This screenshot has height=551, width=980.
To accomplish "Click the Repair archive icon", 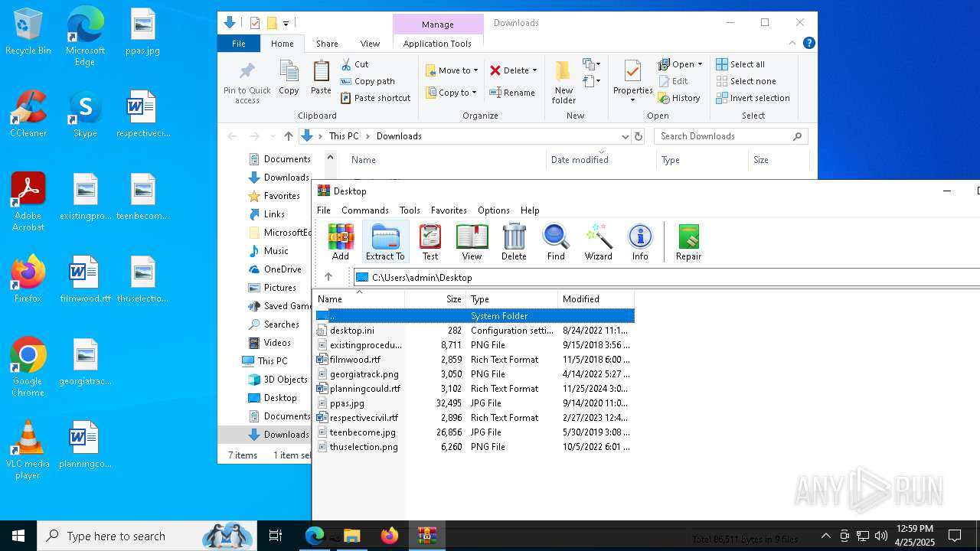I will tap(688, 242).
